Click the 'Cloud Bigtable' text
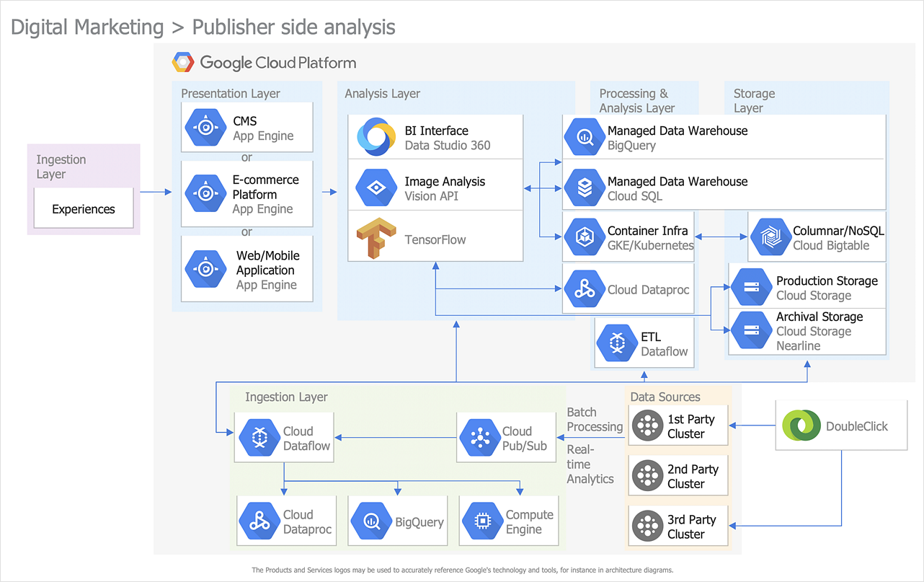Viewport: 924px width, 582px height. [831, 245]
